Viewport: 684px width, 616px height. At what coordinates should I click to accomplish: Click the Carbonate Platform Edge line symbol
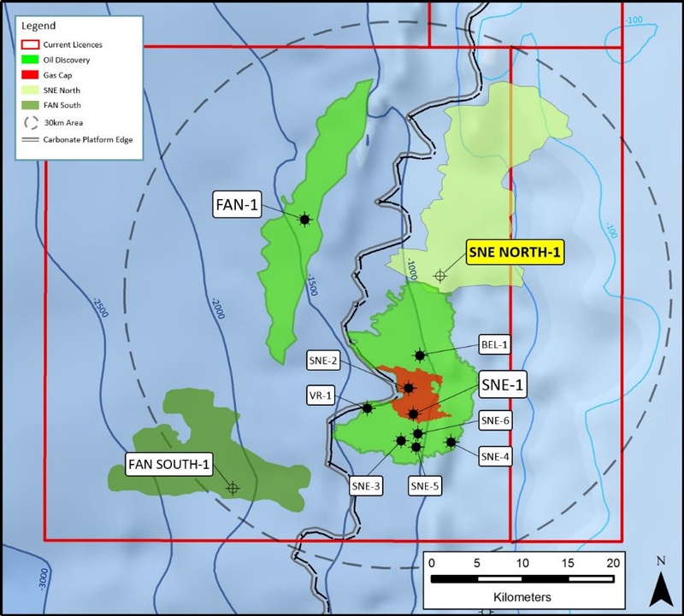click(30, 140)
